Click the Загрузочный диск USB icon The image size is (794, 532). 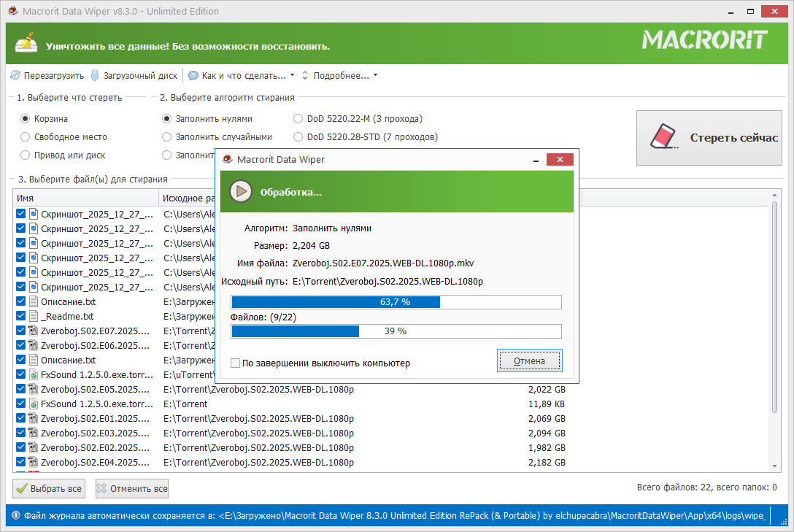[x=94, y=75]
